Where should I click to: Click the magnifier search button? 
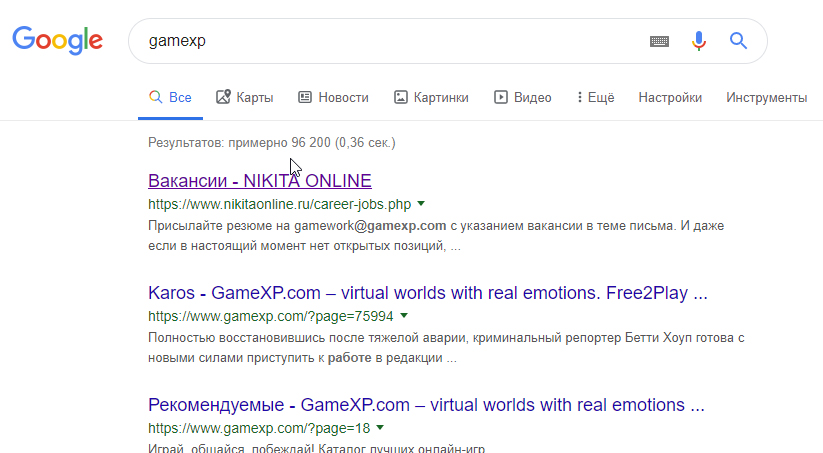[738, 41]
